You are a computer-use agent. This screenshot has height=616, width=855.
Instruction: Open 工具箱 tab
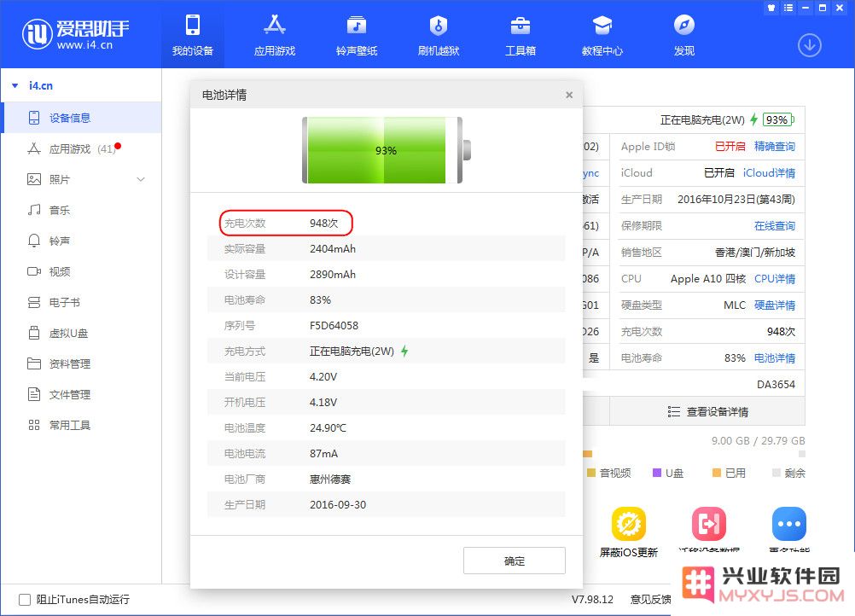pos(521,35)
